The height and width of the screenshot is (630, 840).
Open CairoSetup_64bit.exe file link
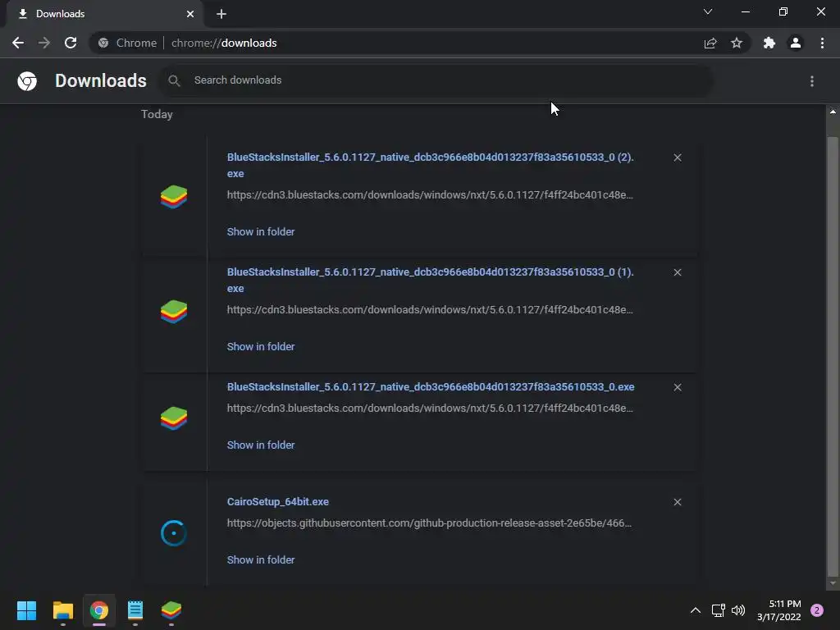(x=278, y=501)
